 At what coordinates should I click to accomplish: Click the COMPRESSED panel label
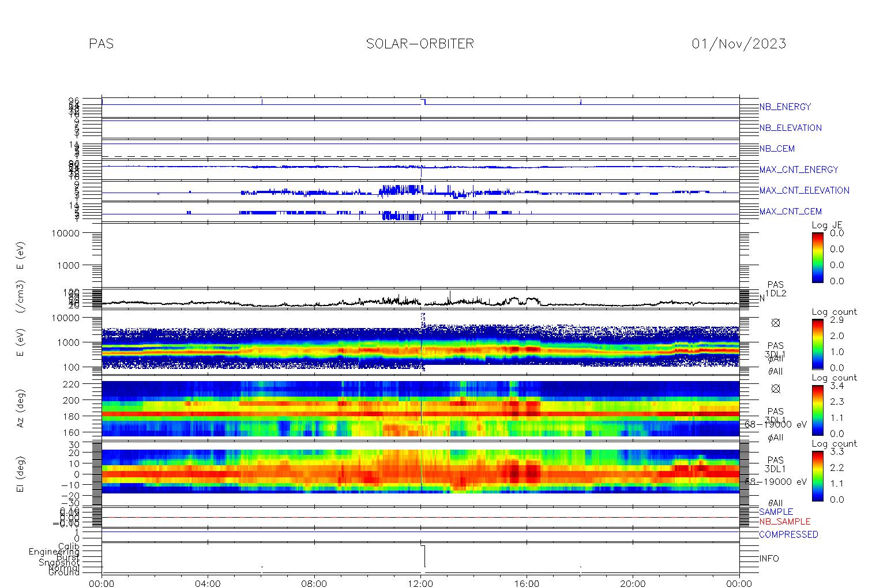coord(788,535)
